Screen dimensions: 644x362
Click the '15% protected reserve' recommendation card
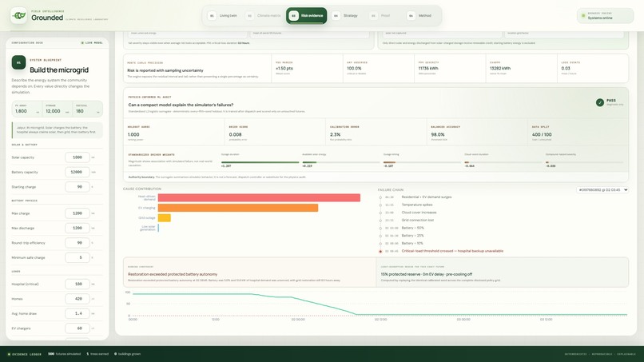503,272
